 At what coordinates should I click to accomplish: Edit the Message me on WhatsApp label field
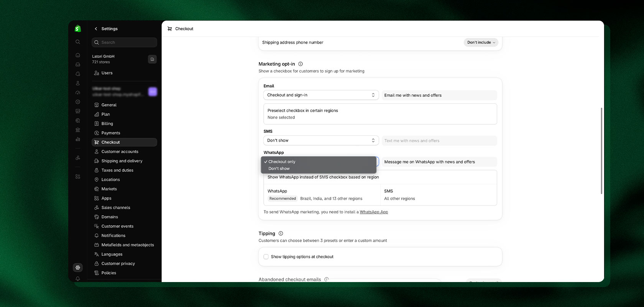click(x=439, y=162)
